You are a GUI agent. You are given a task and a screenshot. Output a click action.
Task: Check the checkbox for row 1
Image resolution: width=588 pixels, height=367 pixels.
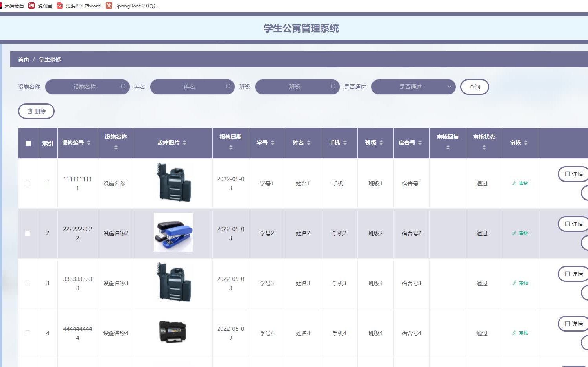point(28,183)
